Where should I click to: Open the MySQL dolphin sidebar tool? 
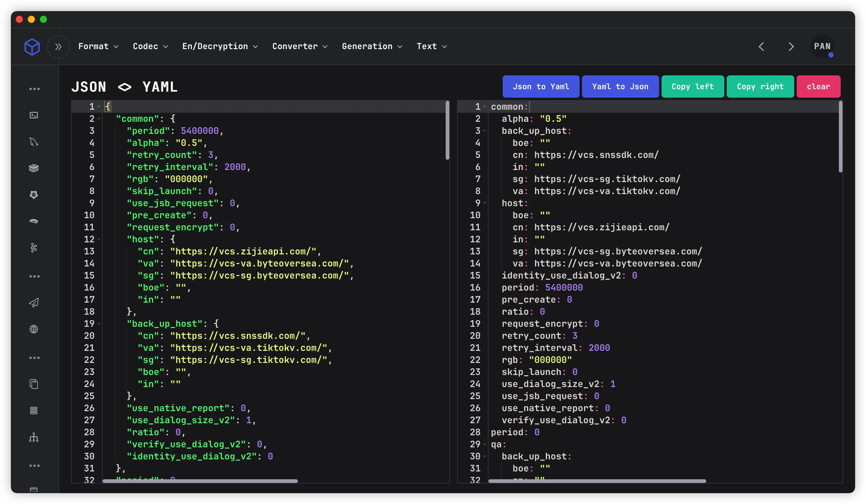point(34,142)
